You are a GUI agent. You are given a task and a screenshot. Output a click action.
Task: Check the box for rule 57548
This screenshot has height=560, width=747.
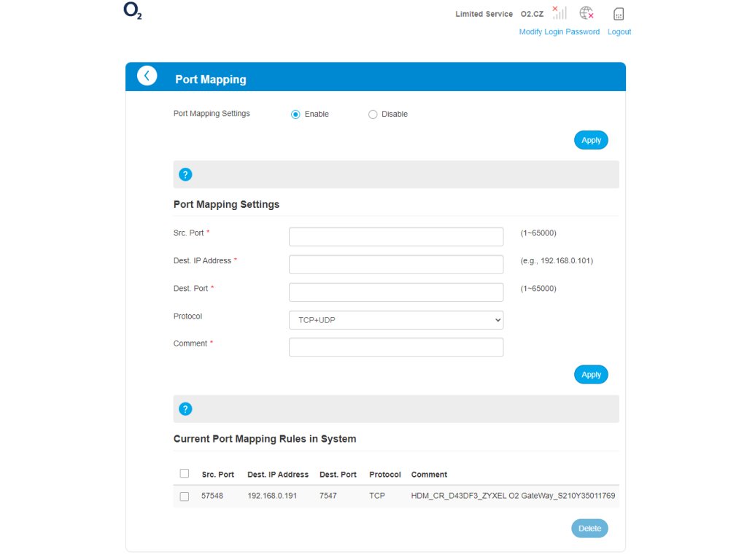(x=185, y=496)
